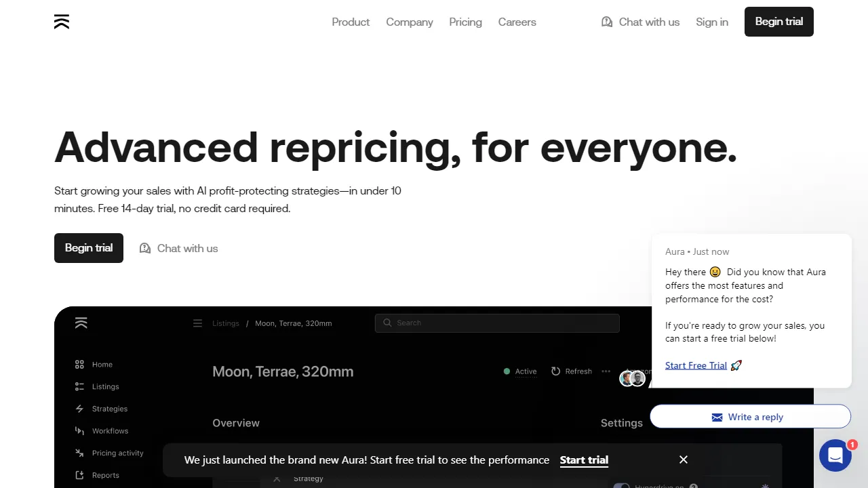
Task: Click the Moon, Terrae, 320mm page title
Action: (283, 371)
